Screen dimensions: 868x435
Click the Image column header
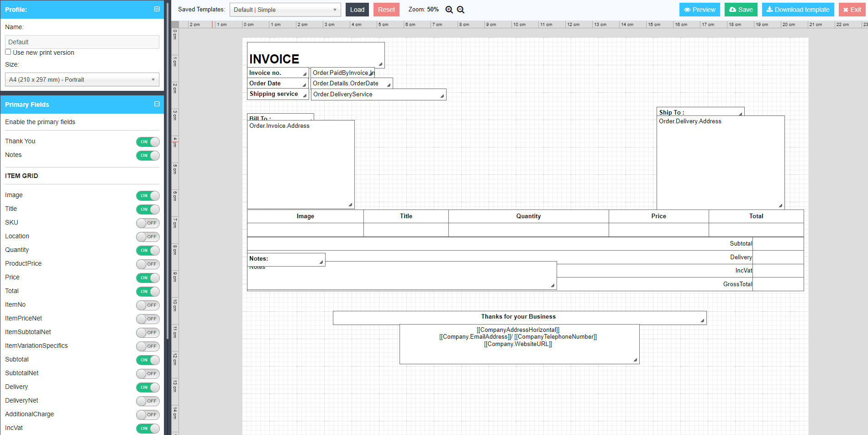click(305, 216)
